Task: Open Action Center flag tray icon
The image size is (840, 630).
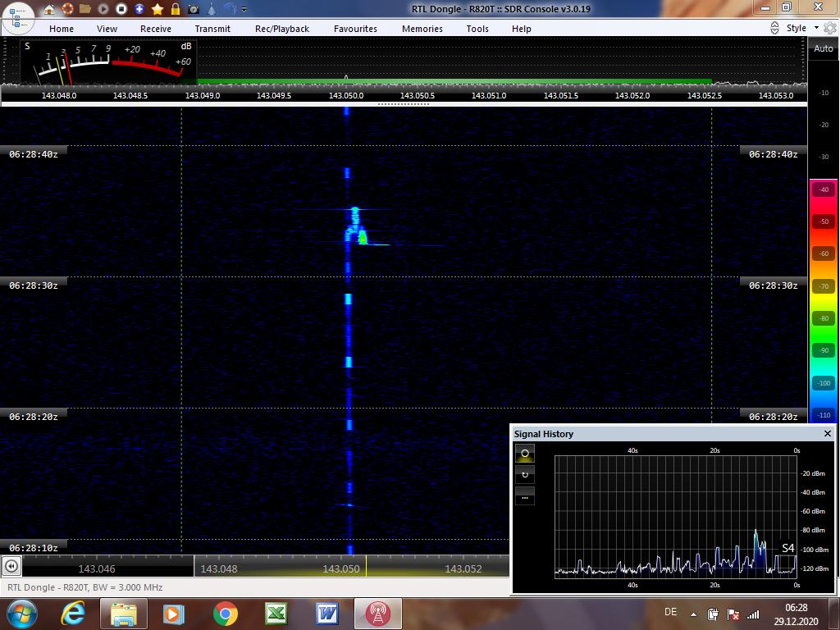Action: click(x=733, y=614)
